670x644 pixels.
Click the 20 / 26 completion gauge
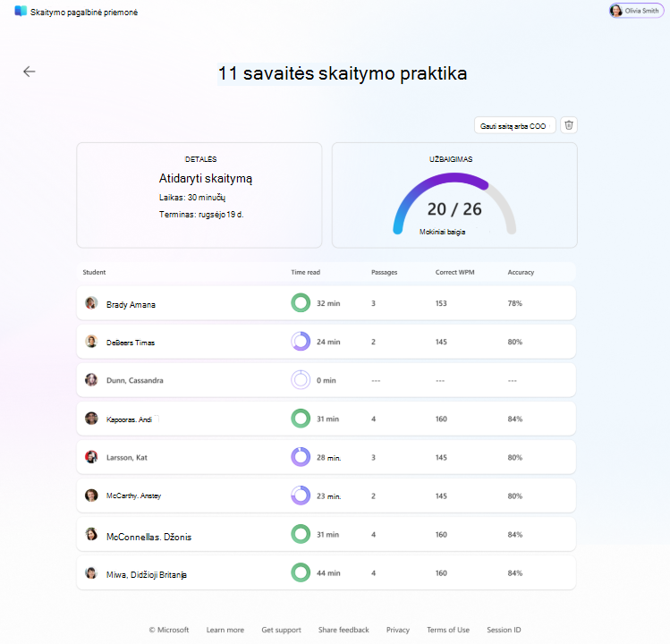pos(454,204)
